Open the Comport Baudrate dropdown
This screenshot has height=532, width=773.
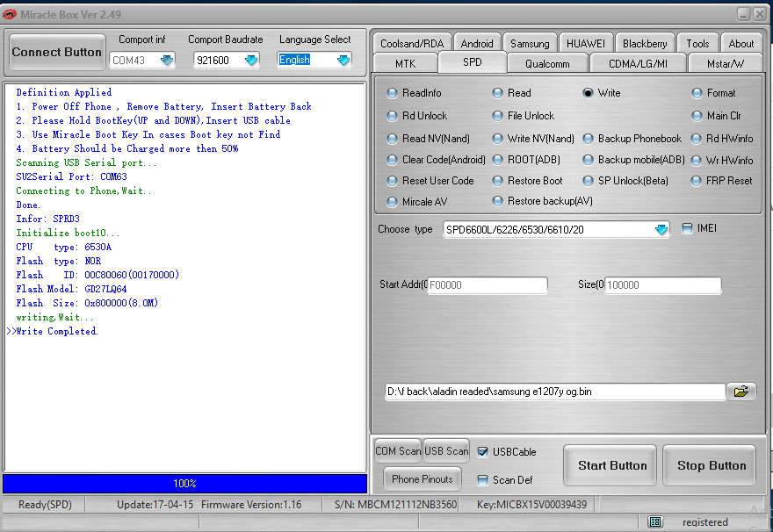pyautogui.click(x=251, y=61)
